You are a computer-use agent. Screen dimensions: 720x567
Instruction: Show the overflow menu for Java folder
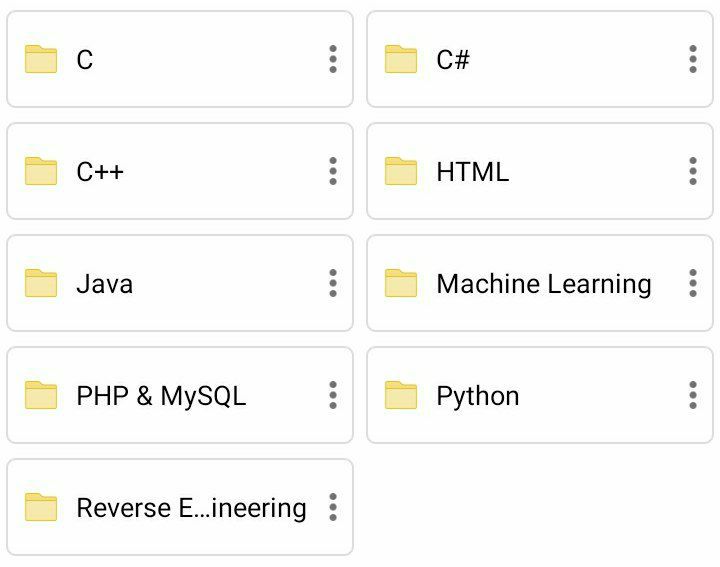tap(333, 283)
